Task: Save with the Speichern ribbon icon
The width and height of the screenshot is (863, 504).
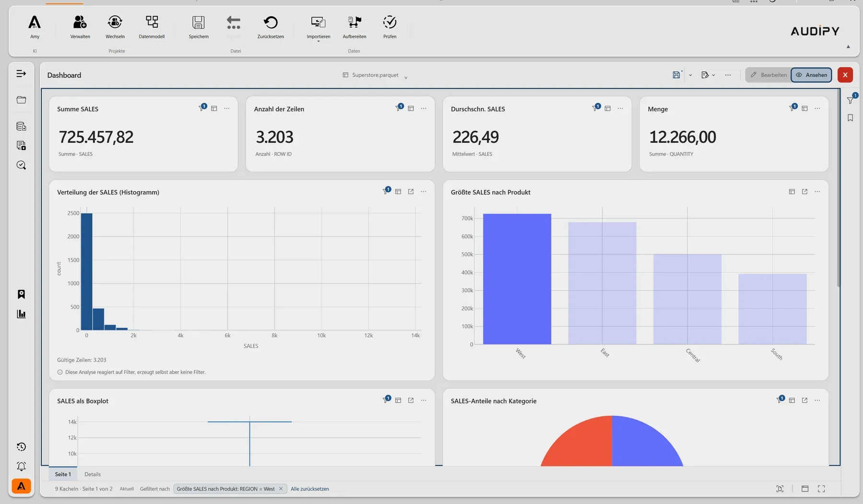Action: pyautogui.click(x=198, y=26)
